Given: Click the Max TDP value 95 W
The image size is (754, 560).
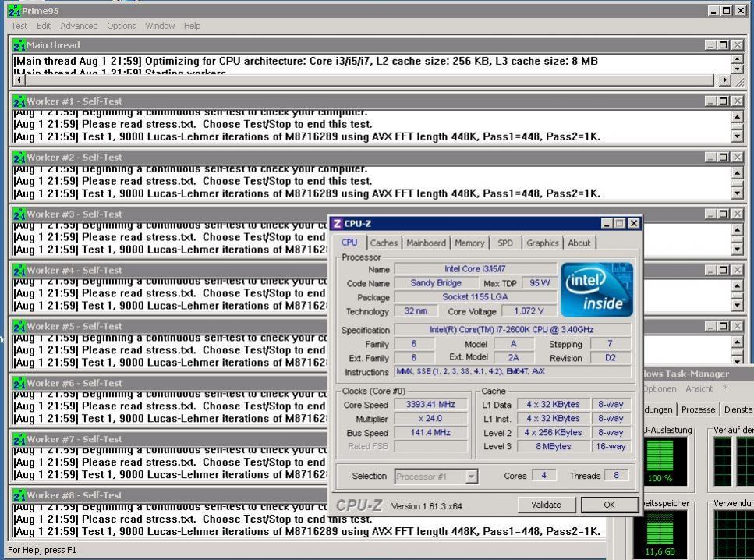Looking at the screenshot, I should coord(540,283).
